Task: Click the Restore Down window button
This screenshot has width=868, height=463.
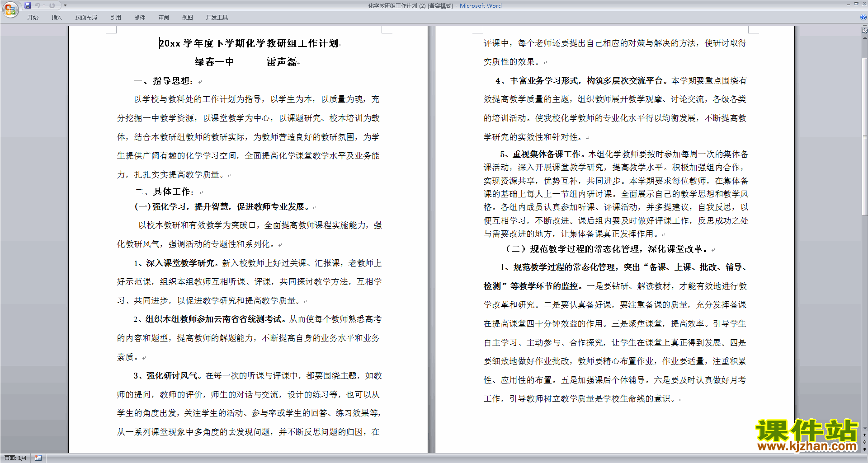Action: coord(856,4)
